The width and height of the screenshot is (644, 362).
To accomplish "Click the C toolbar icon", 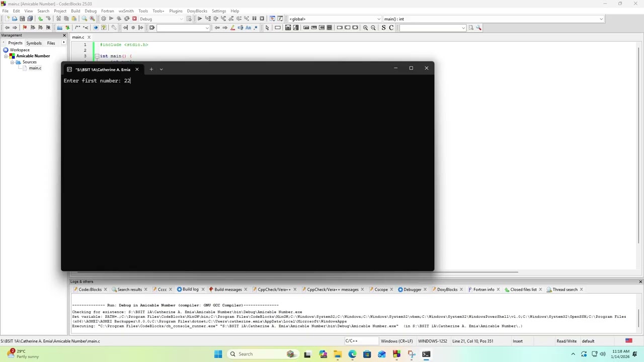I will pos(391,28).
